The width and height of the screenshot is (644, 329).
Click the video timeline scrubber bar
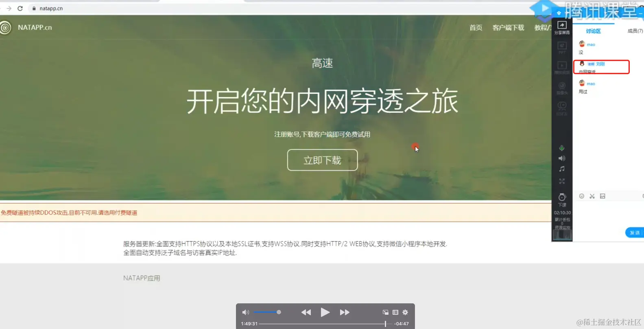pos(325,324)
